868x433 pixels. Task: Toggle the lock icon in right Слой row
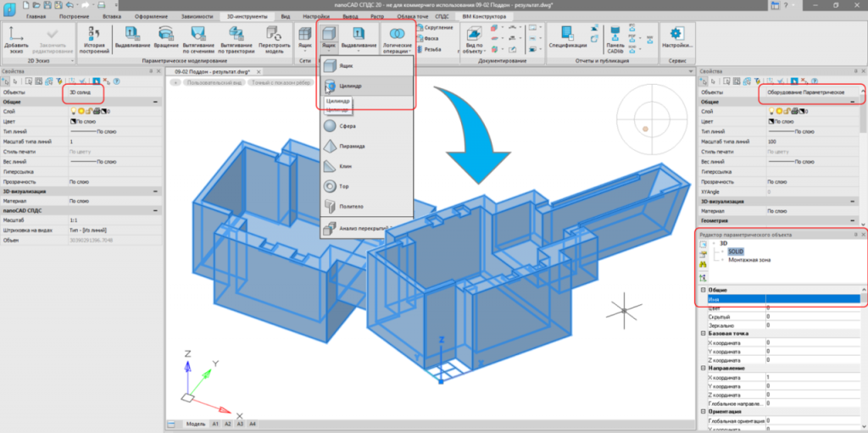coord(786,111)
